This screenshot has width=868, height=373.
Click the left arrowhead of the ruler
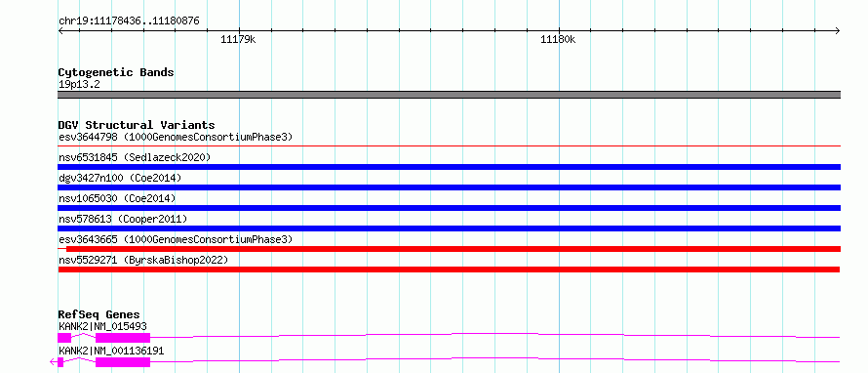click(x=60, y=30)
